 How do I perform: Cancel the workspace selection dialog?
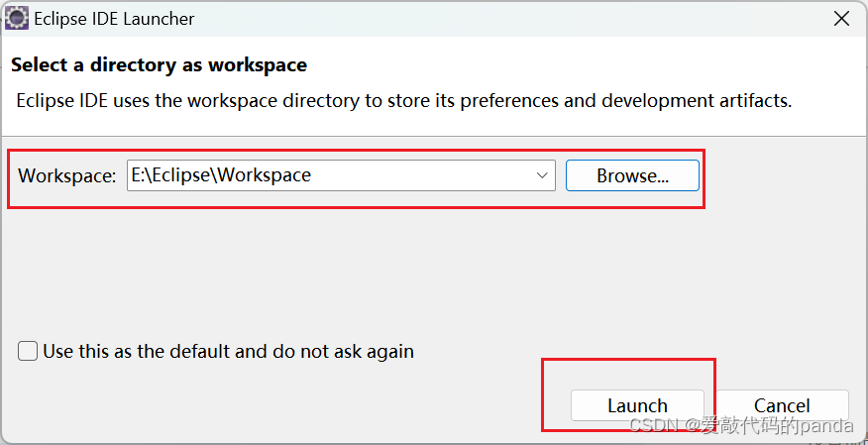point(782,405)
